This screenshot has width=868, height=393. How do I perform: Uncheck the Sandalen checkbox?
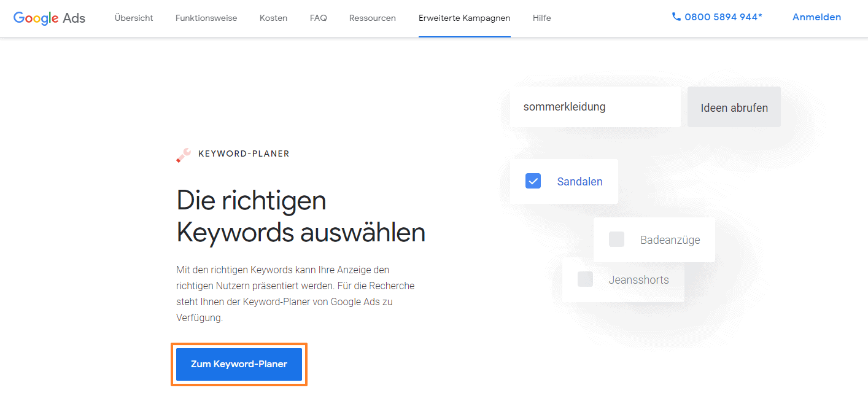click(533, 181)
